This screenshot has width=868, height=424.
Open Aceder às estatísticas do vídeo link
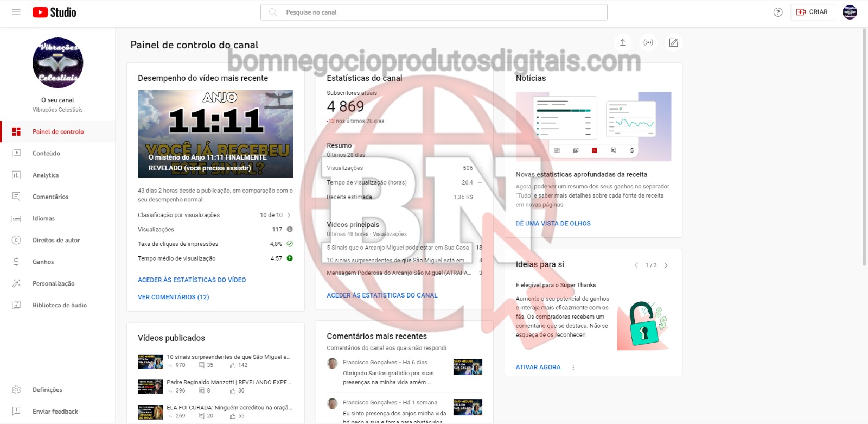192,280
